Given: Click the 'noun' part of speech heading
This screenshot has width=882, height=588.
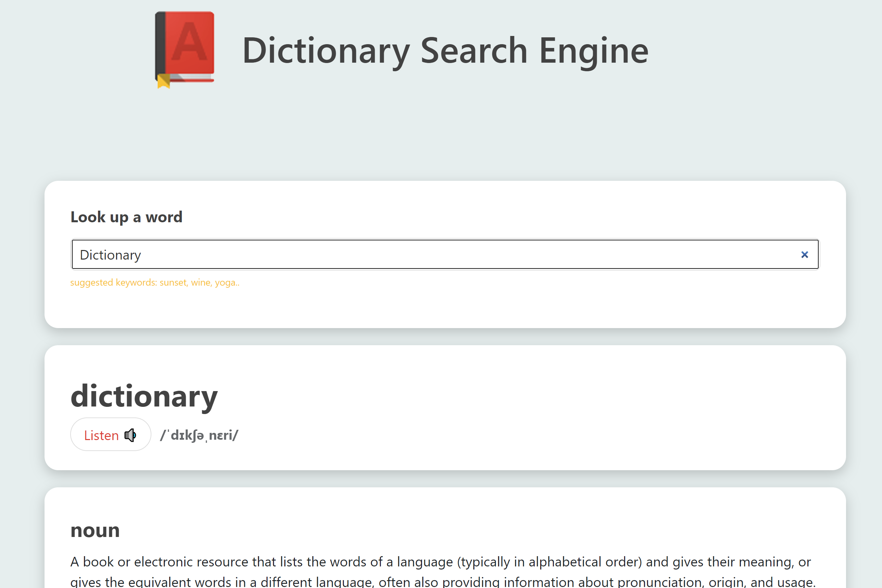Looking at the screenshot, I should tap(95, 530).
